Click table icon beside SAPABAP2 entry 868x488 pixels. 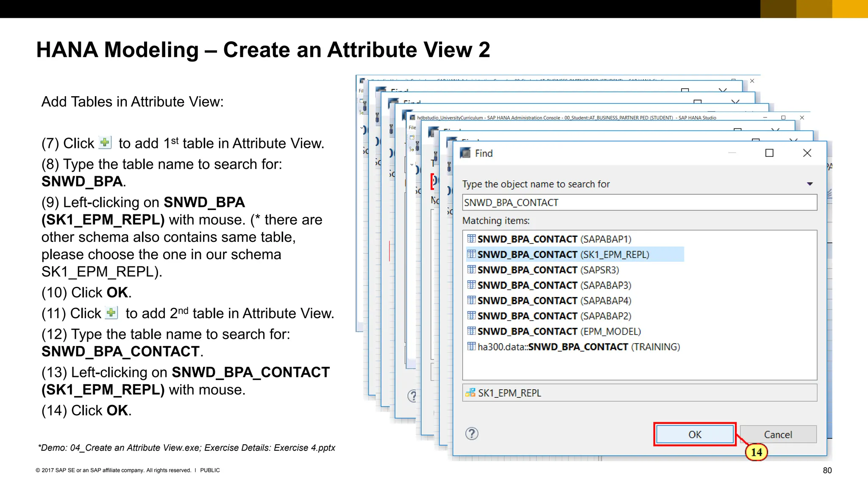tap(471, 315)
